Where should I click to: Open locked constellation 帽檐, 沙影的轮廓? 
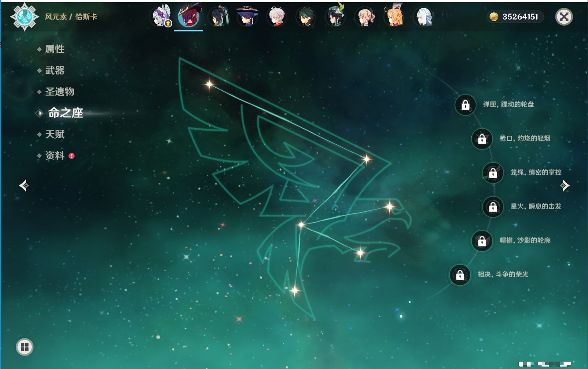click(482, 241)
